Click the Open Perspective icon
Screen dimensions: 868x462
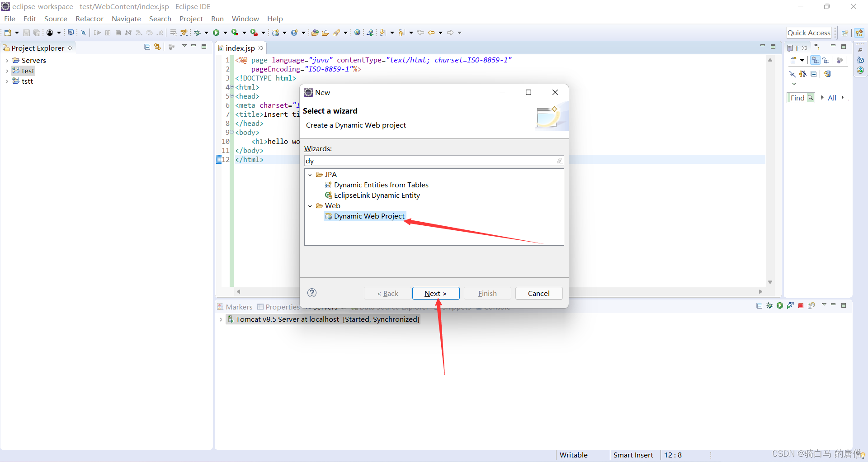[x=844, y=33]
